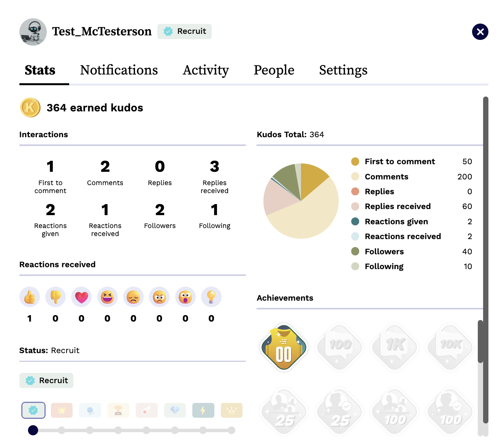Select the crown status level badge
Image resolution: width=504 pixels, height=447 pixels.
tap(231, 411)
